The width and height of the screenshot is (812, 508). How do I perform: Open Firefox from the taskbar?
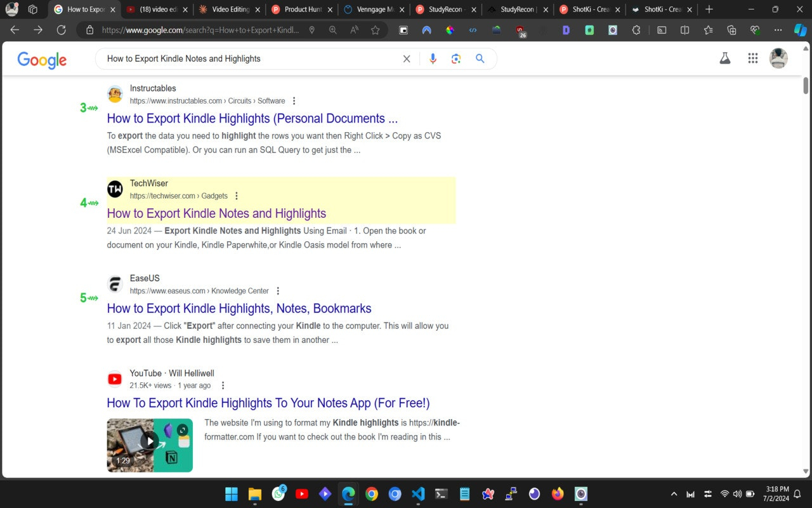coord(558,494)
